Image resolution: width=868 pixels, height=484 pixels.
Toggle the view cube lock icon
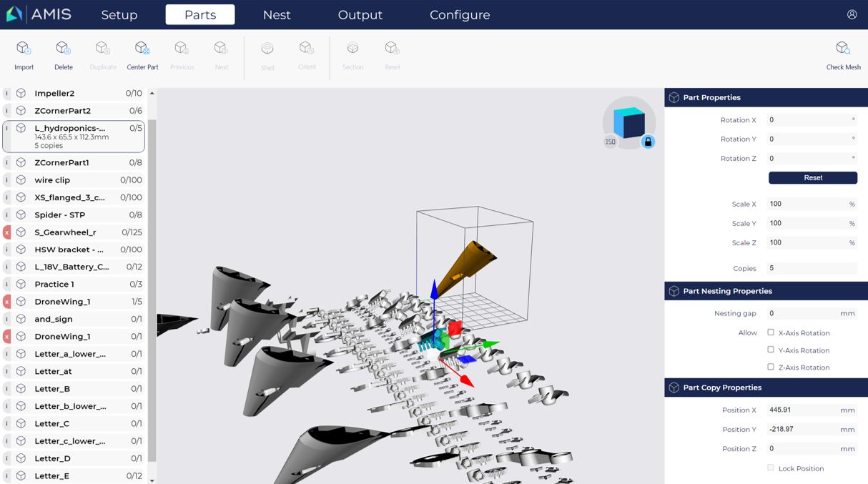pyautogui.click(x=648, y=142)
